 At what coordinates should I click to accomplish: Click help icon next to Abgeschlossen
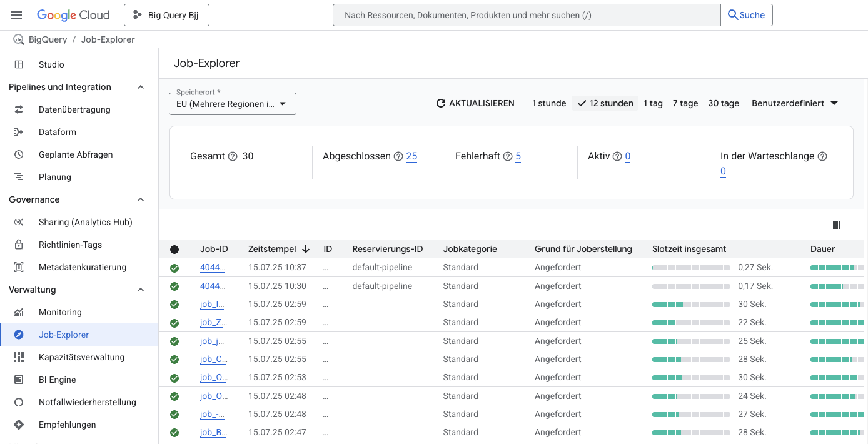tap(398, 156)
